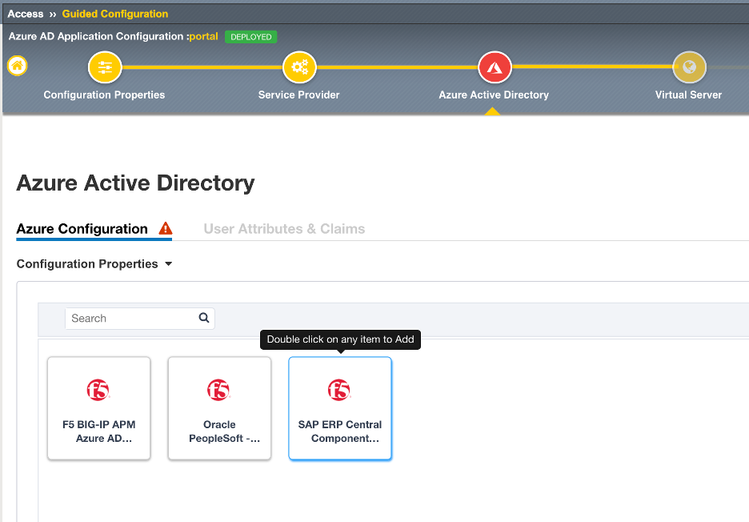Click the red warning icon beside Azure Configuration
The width and height of the screenshot is (749, 522).
(x=165, y=228)
